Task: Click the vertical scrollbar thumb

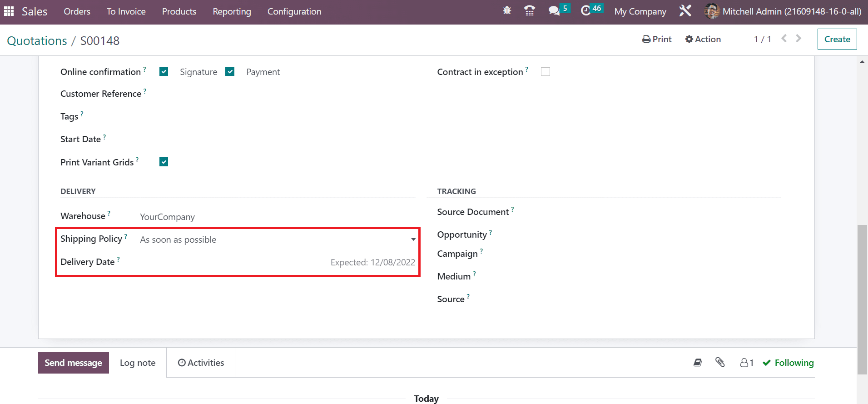Action: pyautogui.click(x=862, y=299)
